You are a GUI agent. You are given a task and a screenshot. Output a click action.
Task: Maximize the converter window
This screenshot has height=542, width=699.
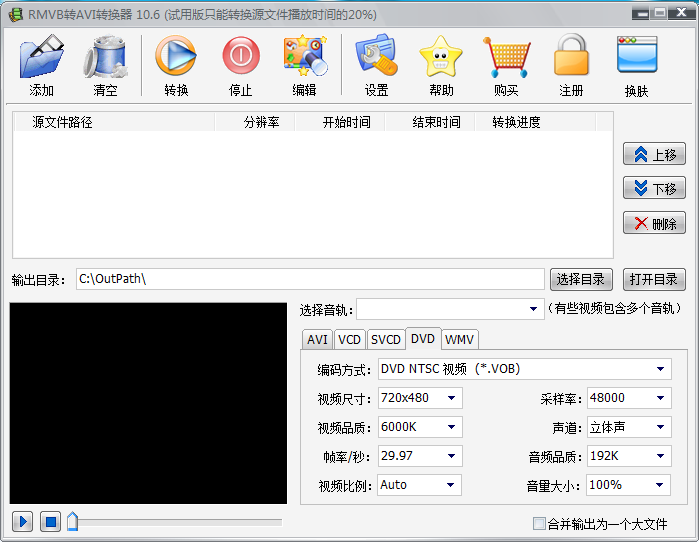pos(659,13)
